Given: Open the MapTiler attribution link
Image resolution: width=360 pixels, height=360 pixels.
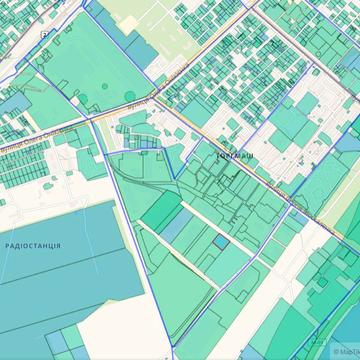Looking at the screenshot, I should tap(347, 351).
